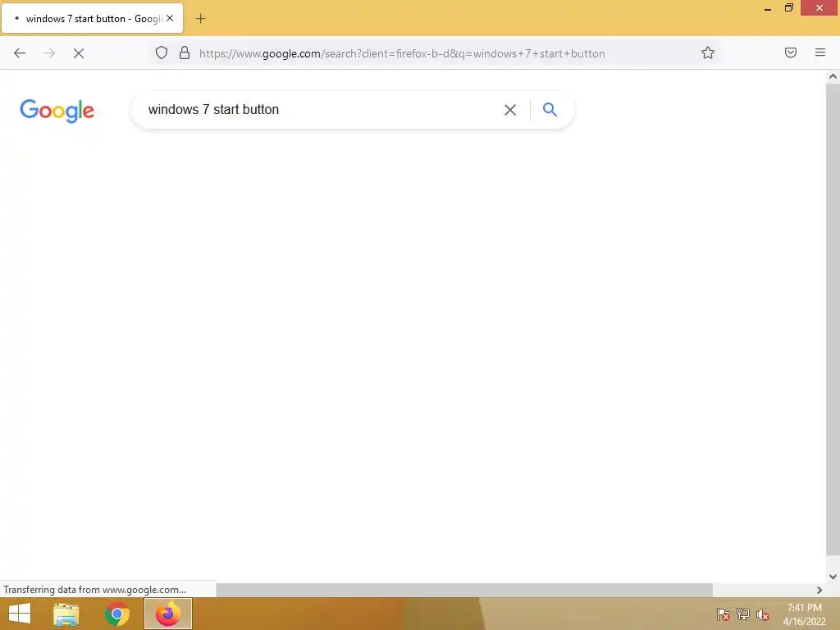View site security padlock info
Viewport: 840px width, 630px height.
point(185,52)
